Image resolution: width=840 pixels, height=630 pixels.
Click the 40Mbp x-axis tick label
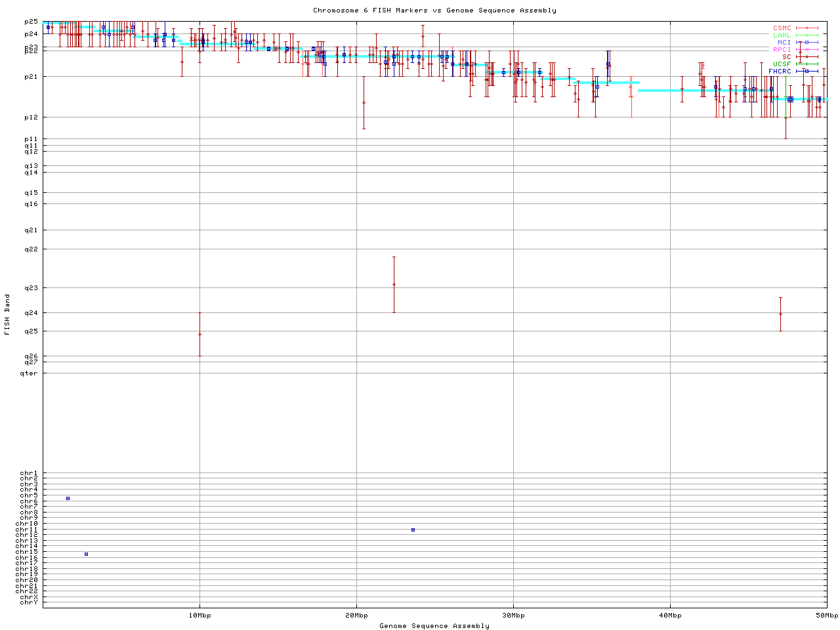click(x=670, y=616)
